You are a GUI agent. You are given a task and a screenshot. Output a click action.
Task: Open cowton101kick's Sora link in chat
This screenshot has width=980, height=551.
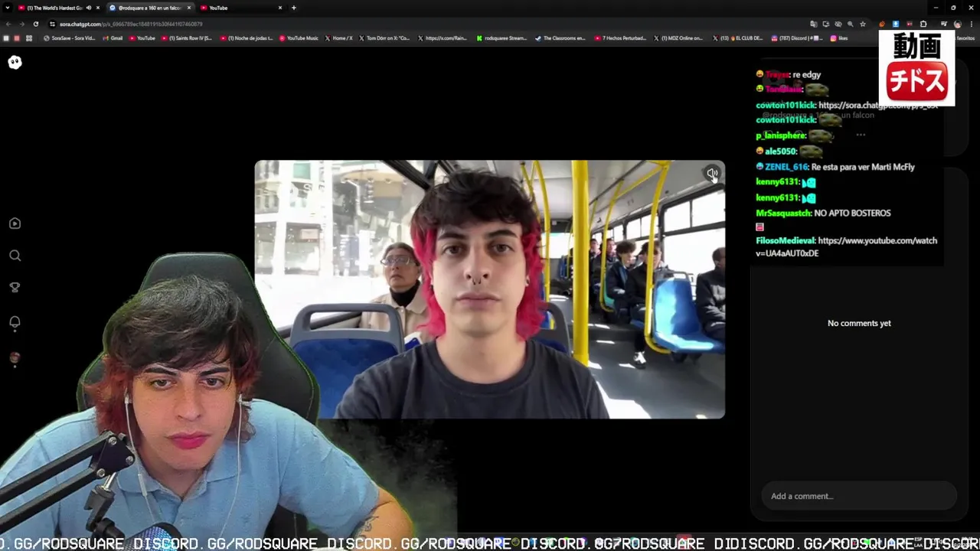(877, 106)
